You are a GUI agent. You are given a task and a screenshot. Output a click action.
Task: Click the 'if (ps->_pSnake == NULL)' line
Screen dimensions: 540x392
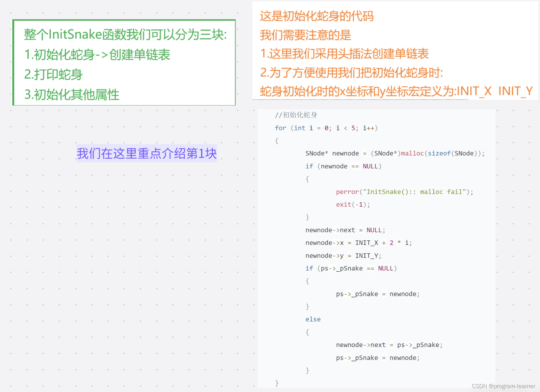[351, 268]
